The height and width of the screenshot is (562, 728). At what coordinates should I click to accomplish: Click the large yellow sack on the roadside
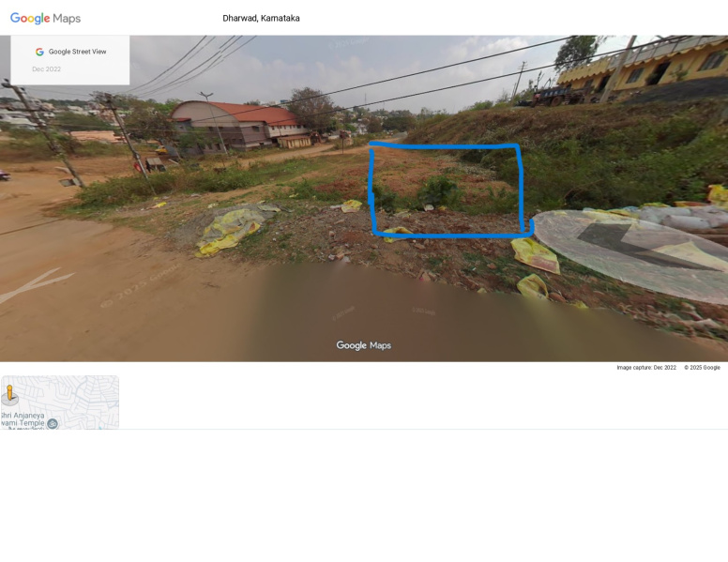[228, 230]
